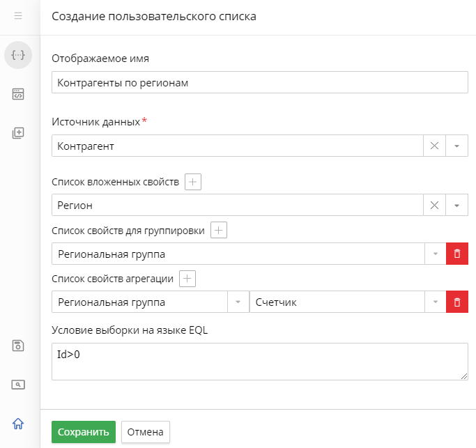Click the Источник данных label
This screenshot has height=448, width=476.
point(96,122)
